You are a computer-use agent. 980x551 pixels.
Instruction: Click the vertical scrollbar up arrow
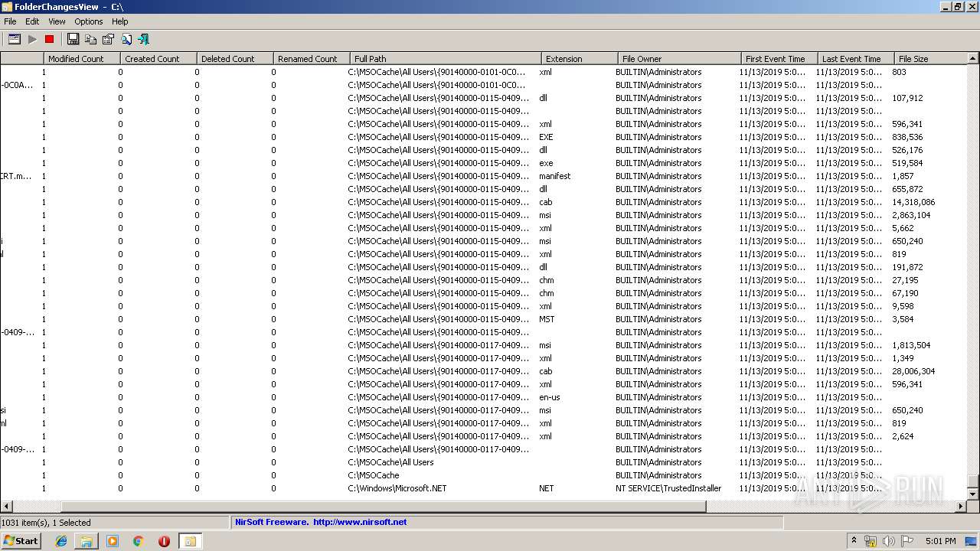coord(974,58)
